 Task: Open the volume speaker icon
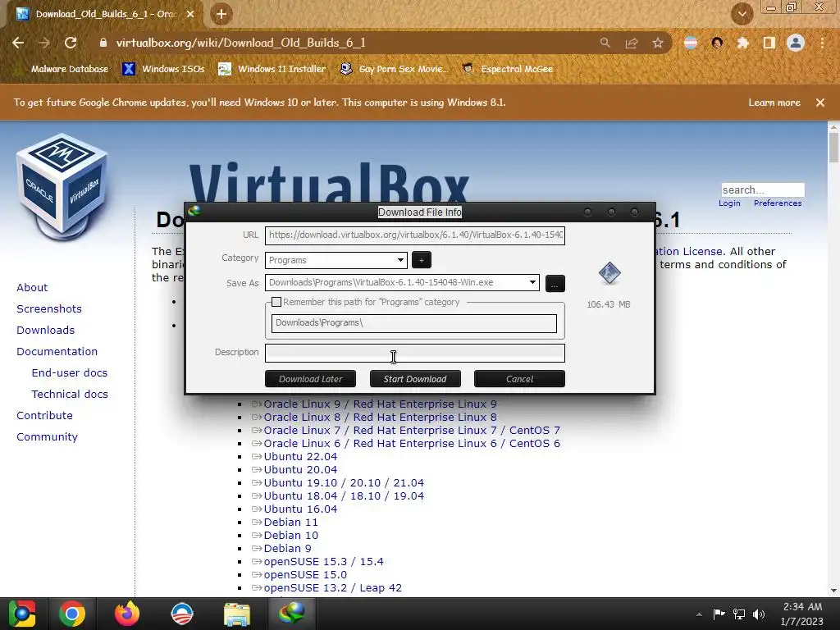(x=759, y=614)
